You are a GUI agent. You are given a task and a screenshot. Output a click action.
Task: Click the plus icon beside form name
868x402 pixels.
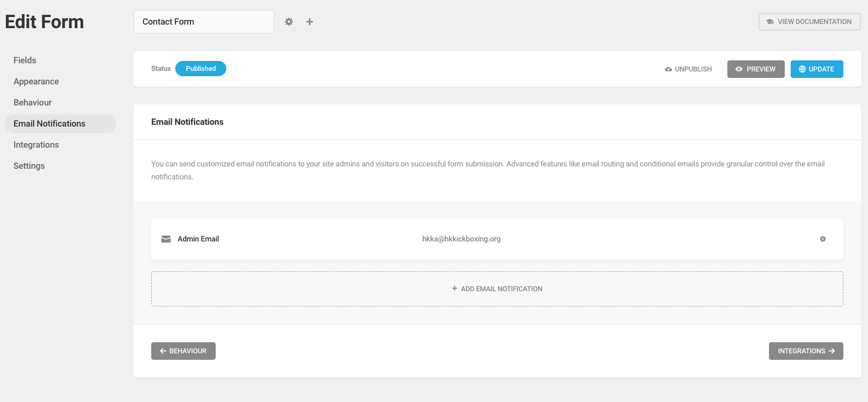click(309, 22)
